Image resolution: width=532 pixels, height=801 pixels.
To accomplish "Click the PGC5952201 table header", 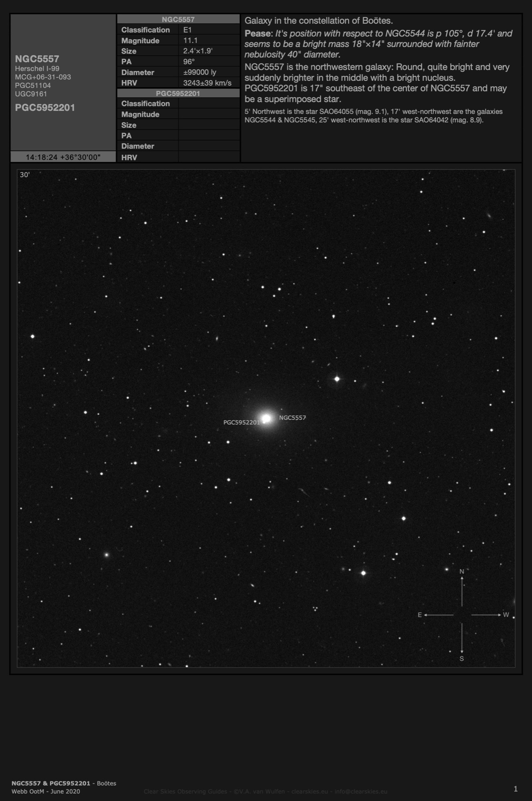I will pos(178,93).
